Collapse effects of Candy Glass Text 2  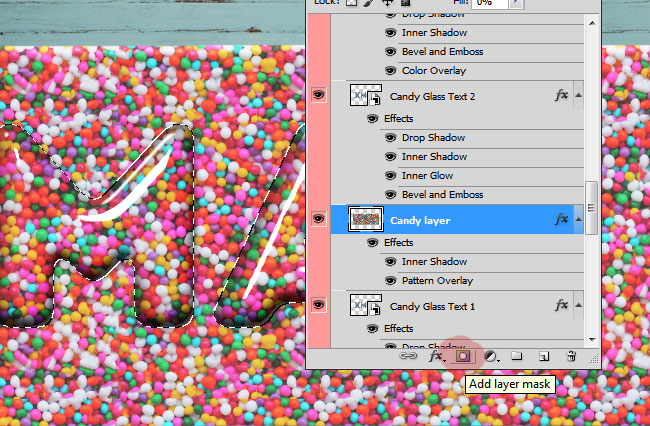tap(578, 96)
